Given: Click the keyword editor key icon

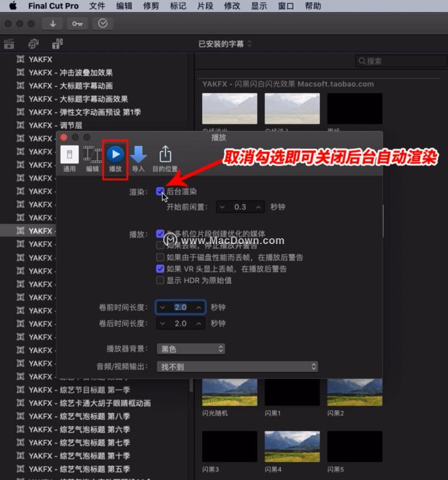Looking at the screenshot, I should tap(78, 24).
